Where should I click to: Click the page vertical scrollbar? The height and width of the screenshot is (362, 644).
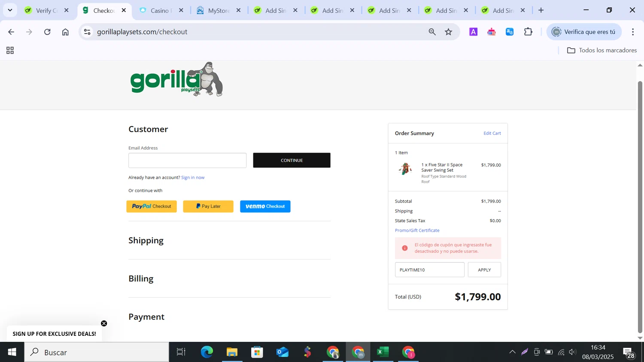(x=640, y=206)
